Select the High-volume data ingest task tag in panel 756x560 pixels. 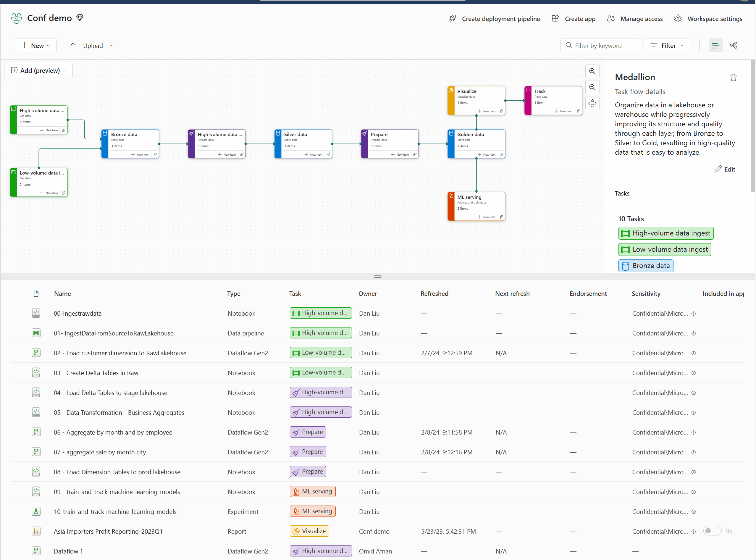[x=665, y=233]
